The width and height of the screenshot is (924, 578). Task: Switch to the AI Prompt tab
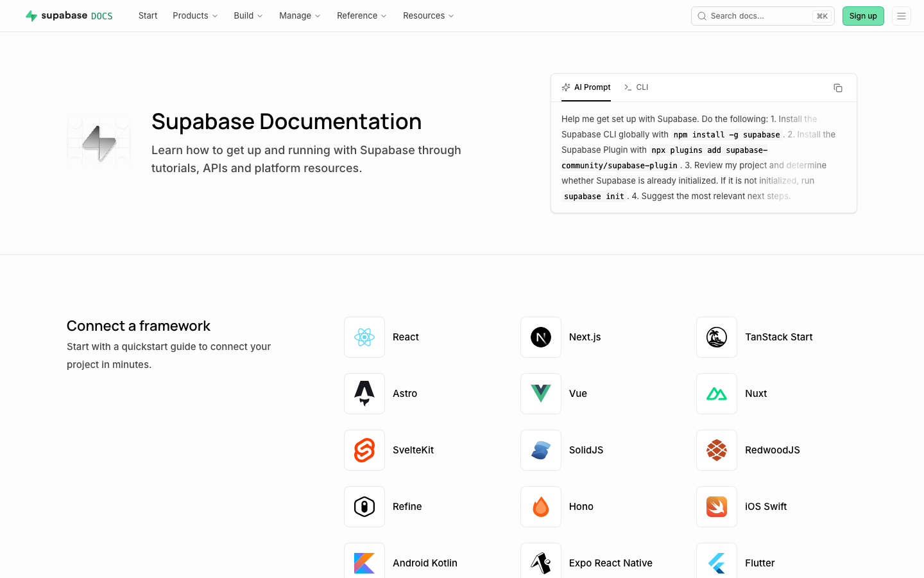coord(586,87)
